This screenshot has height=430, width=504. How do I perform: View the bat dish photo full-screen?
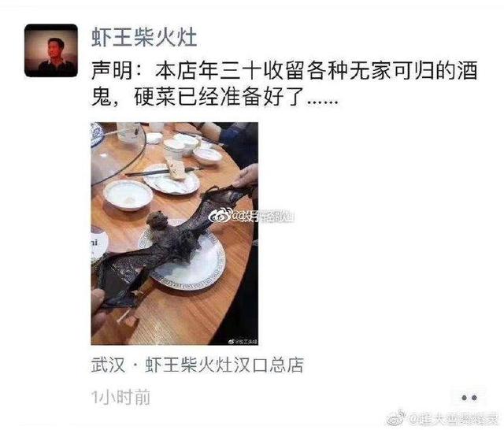click(x=175, y=233)
